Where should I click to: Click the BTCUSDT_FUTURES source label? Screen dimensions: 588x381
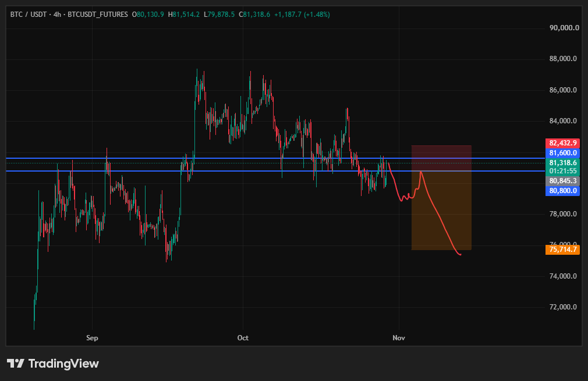[97, 15]
